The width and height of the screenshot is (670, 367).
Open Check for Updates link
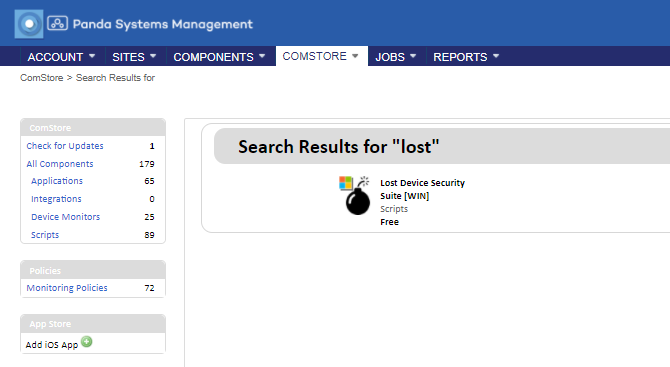65,146
